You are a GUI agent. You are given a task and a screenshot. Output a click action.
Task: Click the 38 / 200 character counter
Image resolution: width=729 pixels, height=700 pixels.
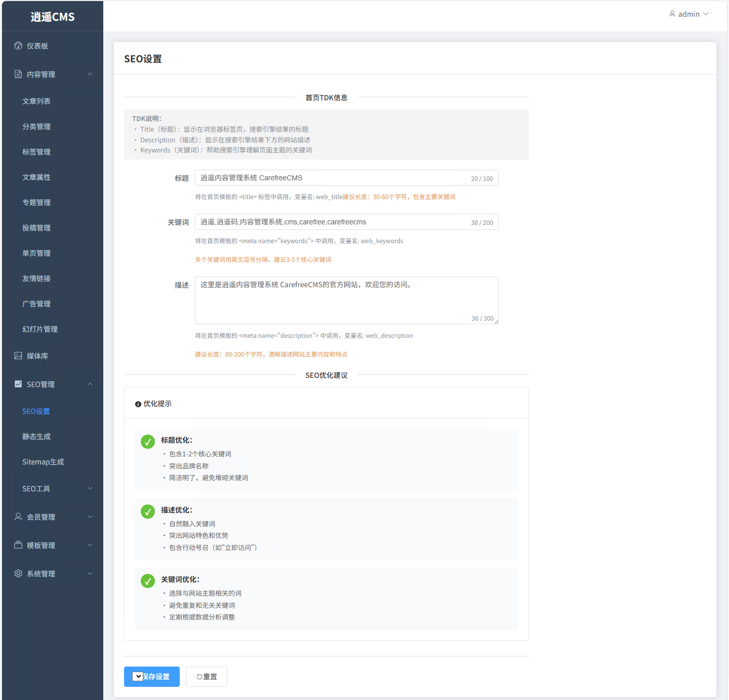482,223
